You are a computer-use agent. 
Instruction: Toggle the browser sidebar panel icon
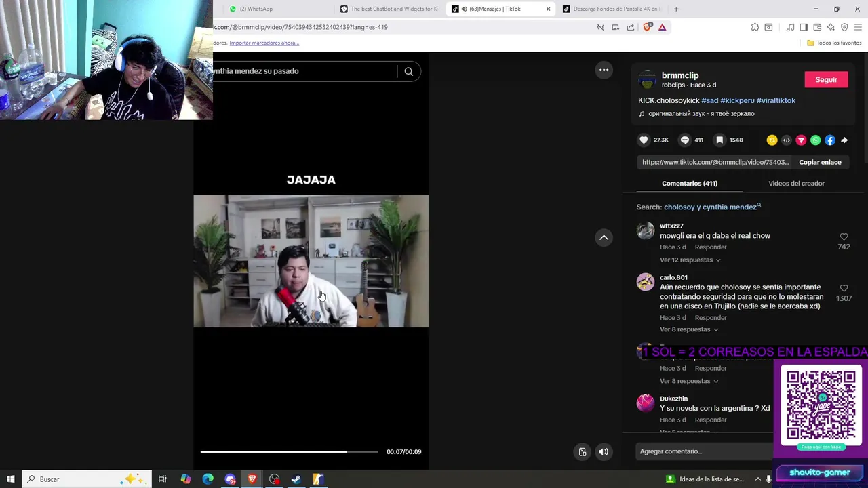804,27
